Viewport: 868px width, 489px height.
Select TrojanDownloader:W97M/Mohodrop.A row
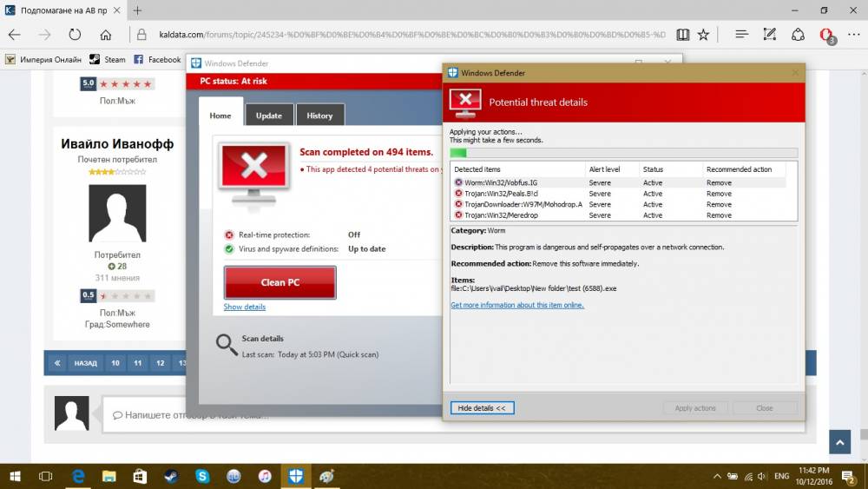(x=620, y=204)
